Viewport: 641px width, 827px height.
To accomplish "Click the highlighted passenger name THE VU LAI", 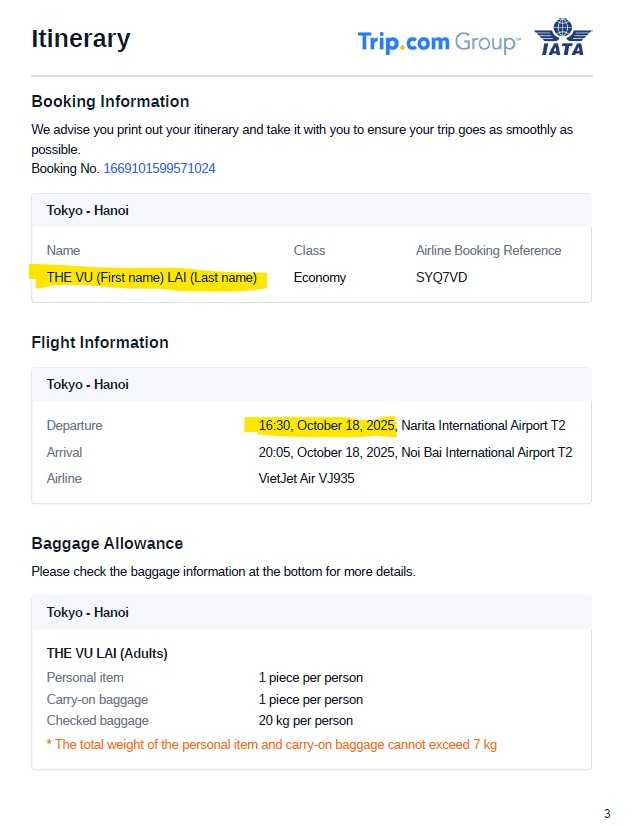I will 151,277.
